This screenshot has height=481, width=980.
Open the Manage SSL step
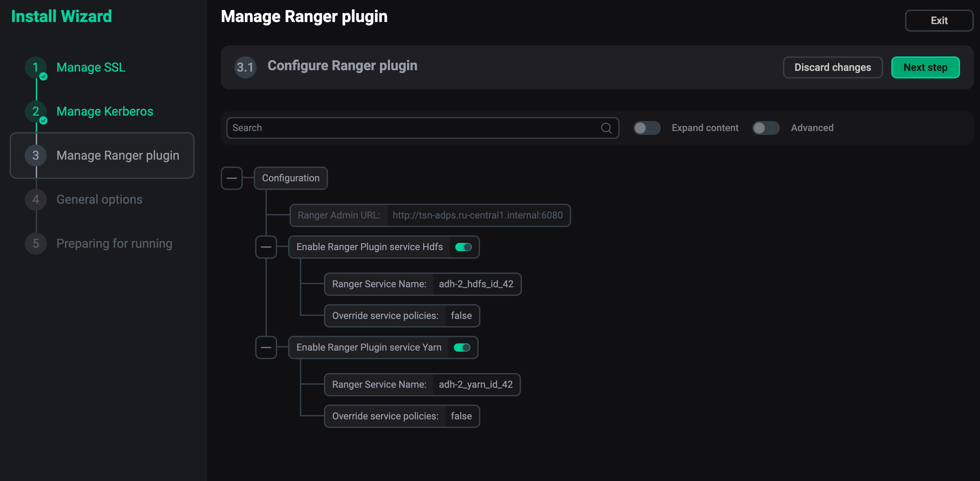[90, 67]
